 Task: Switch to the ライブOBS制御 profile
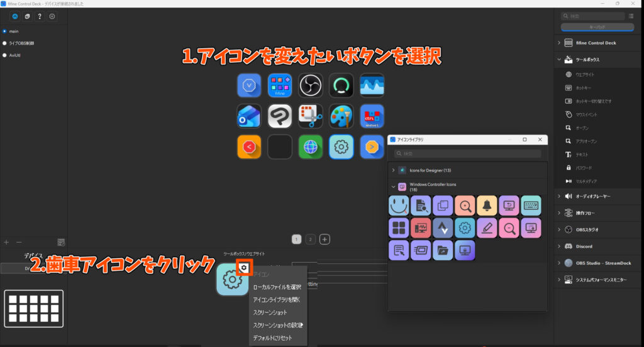[x=5, y=43]
